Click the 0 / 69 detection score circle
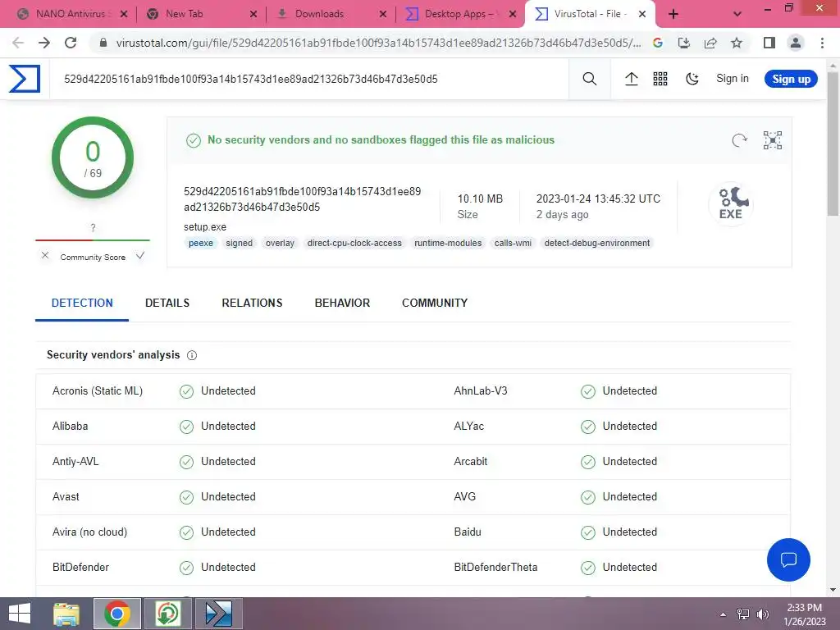Viewport: 840px width, 630px height. [93, 158]
